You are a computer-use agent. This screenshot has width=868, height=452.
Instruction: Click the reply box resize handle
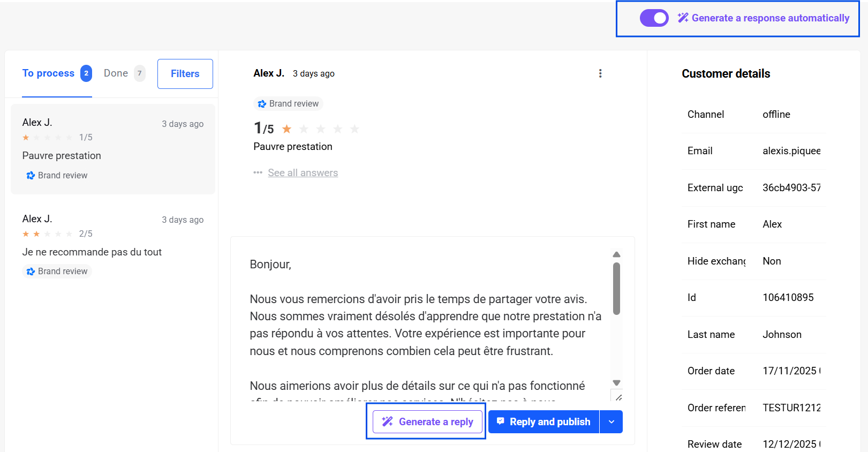coord(618,397)
